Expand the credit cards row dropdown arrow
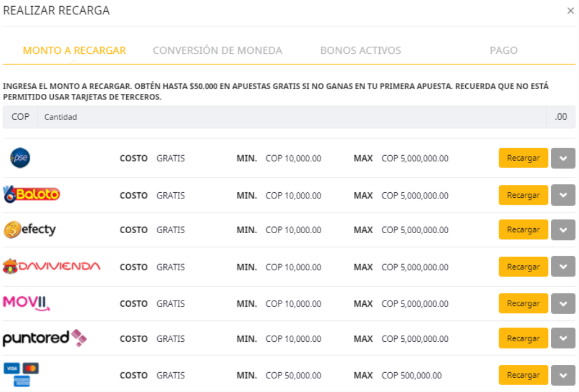The width and height of the screenshot is (579, 392). pos(563,375)
